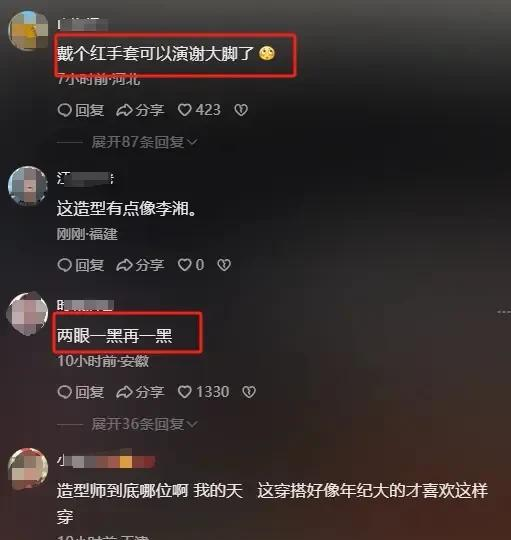Share the 李湘 comment from 福建
511x540 pixels.
[140, 265]
